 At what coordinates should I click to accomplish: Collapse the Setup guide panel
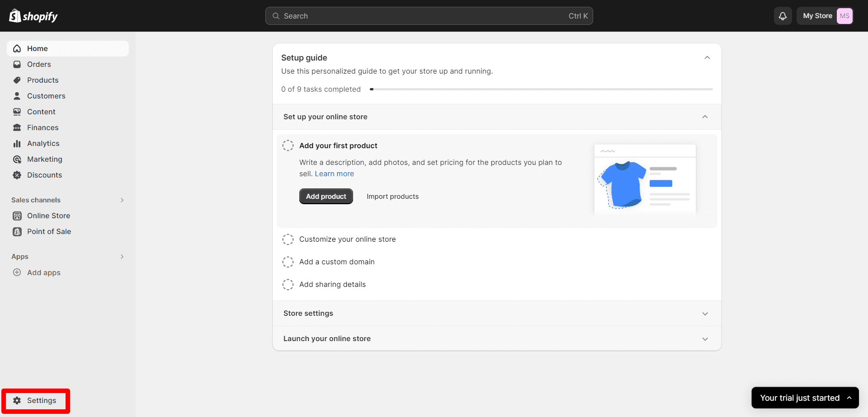point(707,57)
